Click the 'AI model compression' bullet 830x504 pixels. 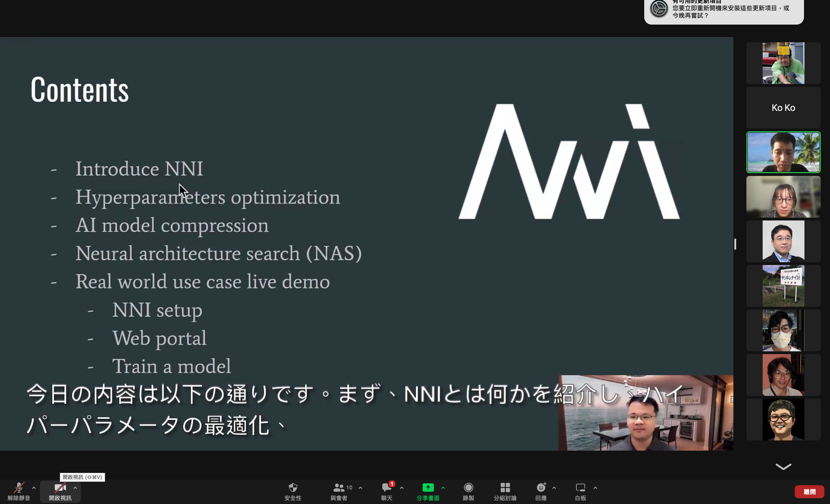pos(172,226)
